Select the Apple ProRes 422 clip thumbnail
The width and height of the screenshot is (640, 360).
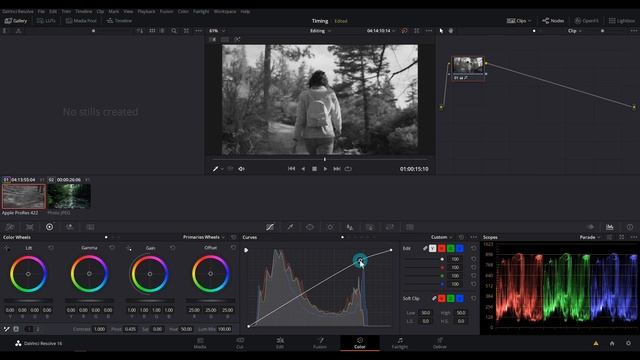(24, 196)
